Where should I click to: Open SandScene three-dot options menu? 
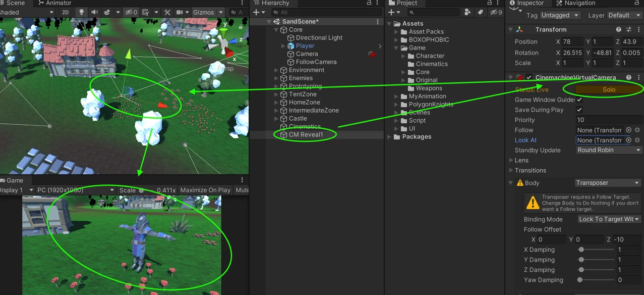pyautogui.click(x=378, y=22)
